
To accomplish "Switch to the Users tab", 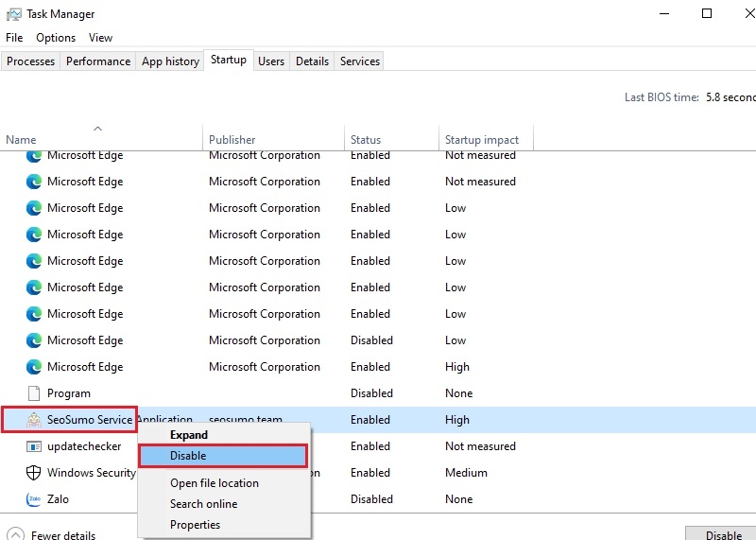I will tap(271, 61).
